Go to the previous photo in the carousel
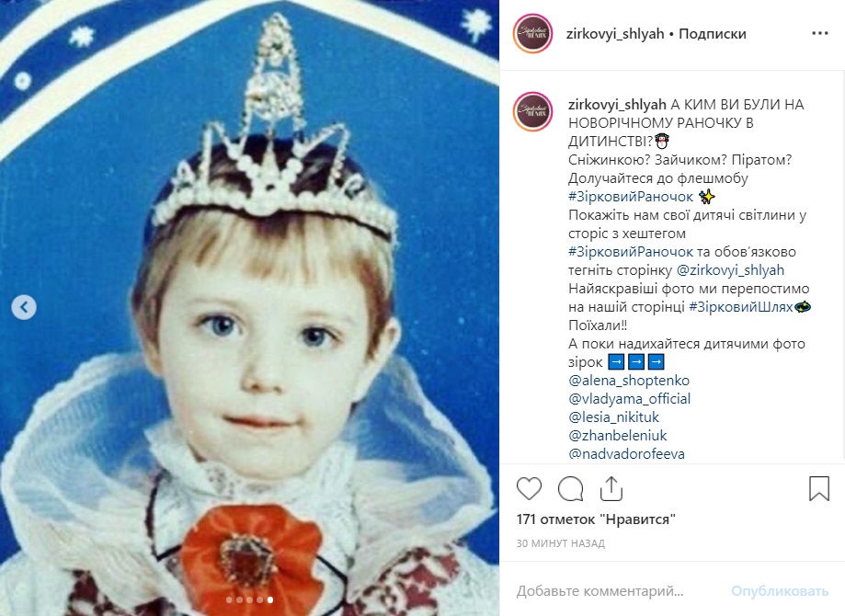The width and height of the screenshot is (845, 616). (24, 307)
